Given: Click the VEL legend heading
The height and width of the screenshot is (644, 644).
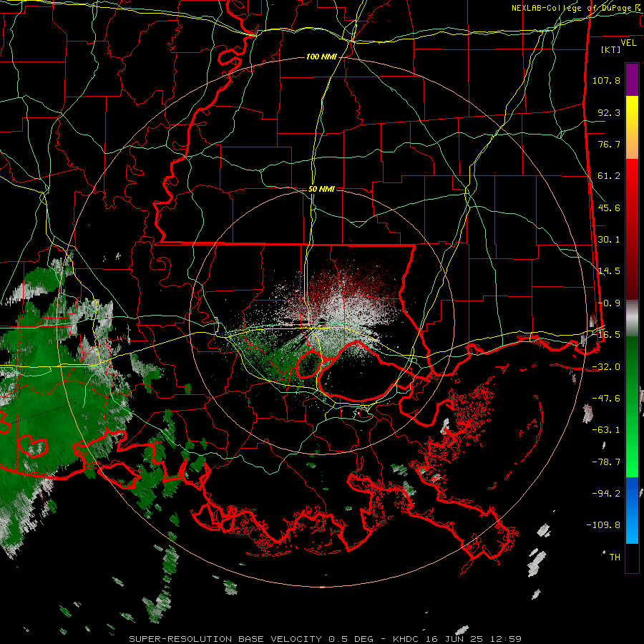Looking at the screenshot, I should (628, 43).
